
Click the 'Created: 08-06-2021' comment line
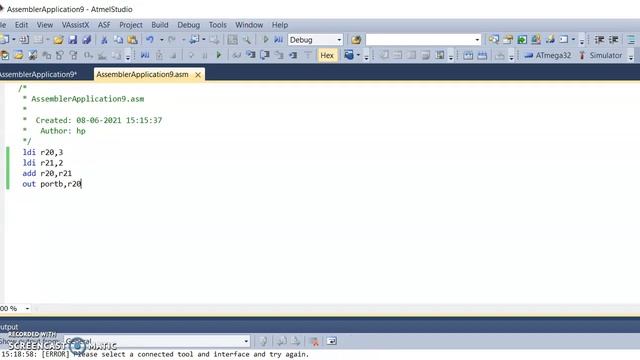pos(98,120)
